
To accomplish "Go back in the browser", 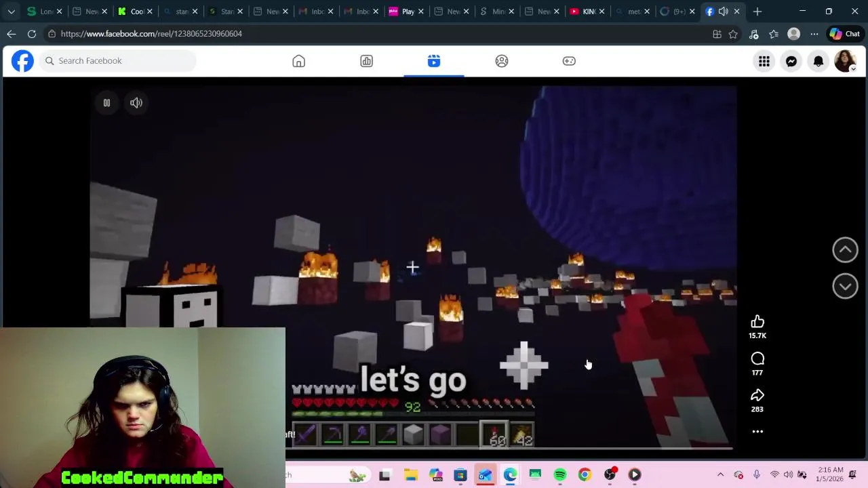I will (x=12, y=34).
